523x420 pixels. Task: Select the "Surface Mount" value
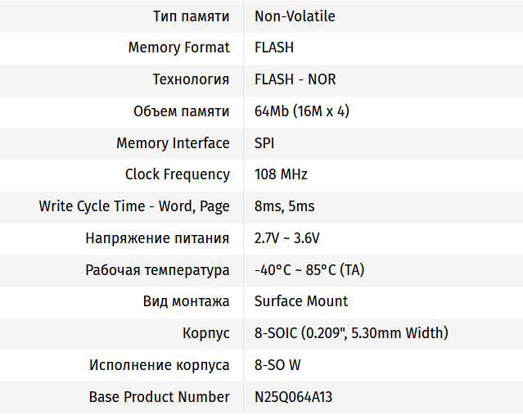tap(301, 301)
